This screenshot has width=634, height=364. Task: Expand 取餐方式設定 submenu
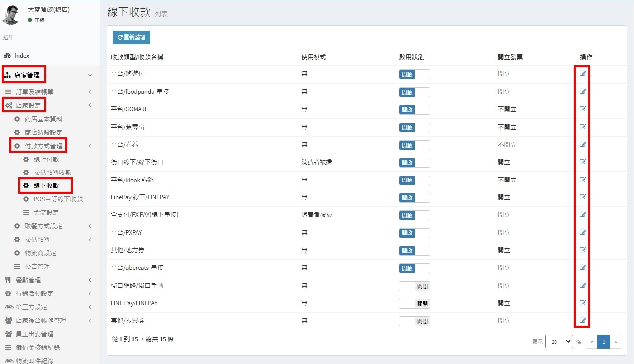[43, 226]
